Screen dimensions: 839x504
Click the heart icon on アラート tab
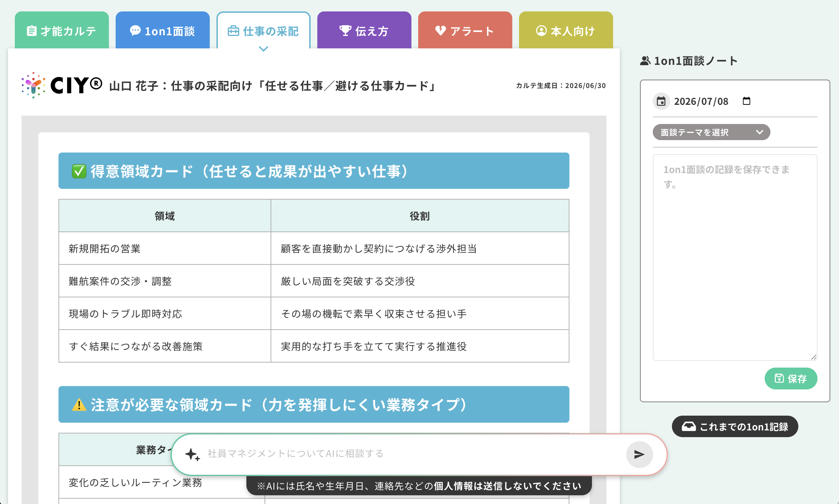click(441, 31)
